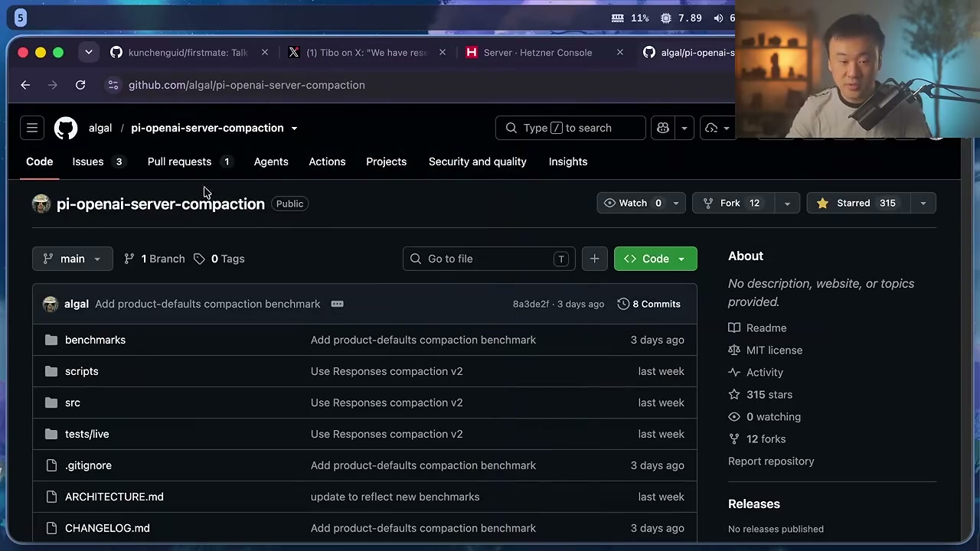
Task: Toggle Watch on this repository
Action: pyautogui.click(x=632, y=203)
